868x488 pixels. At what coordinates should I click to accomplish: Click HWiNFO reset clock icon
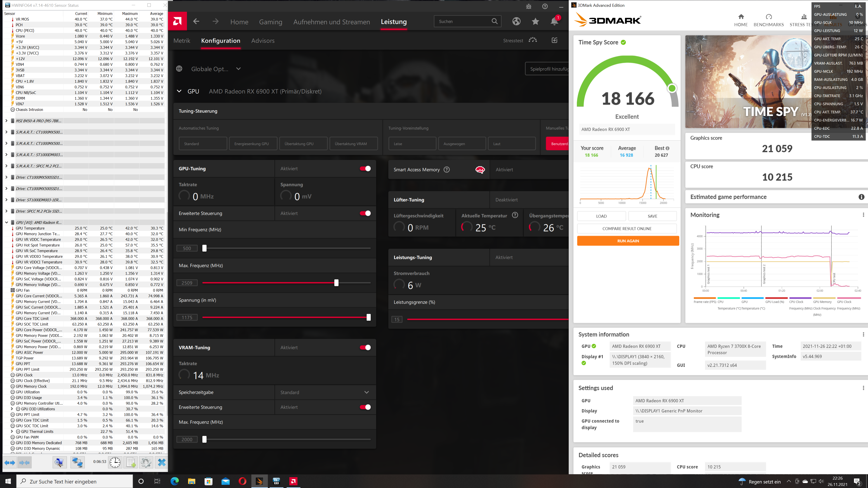115,462
